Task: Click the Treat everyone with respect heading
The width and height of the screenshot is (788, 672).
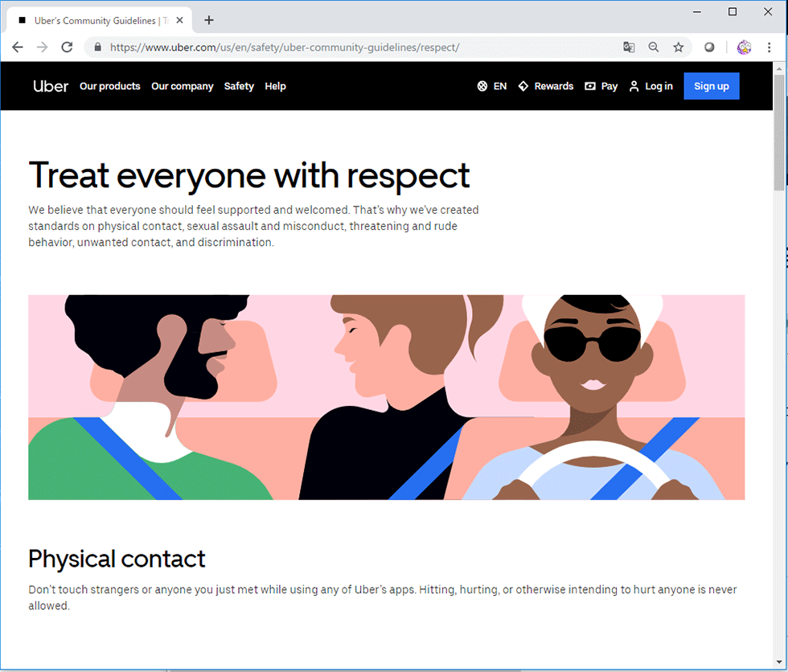Action: click(x=249, y=176)
